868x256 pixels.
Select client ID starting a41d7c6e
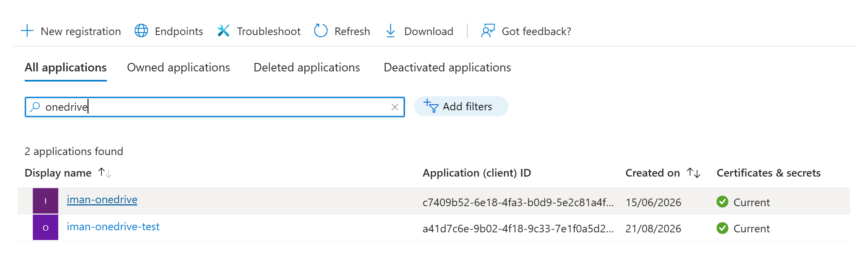[x=518, y=229]
